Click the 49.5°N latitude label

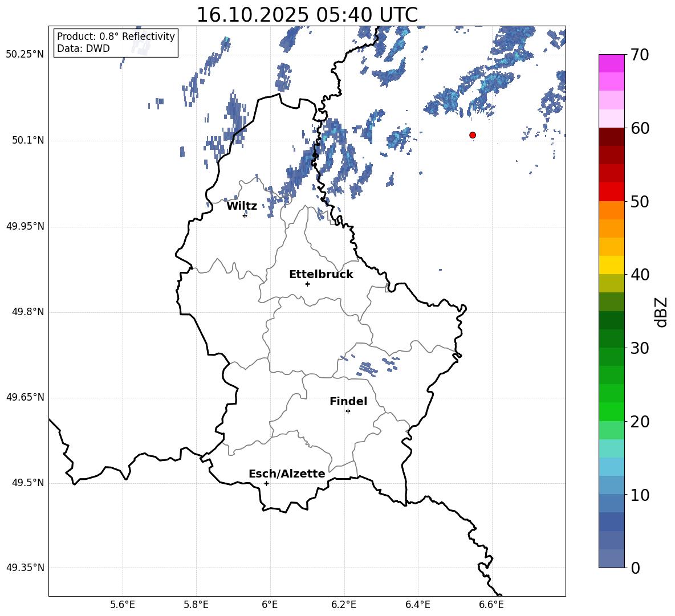(28, 483)
